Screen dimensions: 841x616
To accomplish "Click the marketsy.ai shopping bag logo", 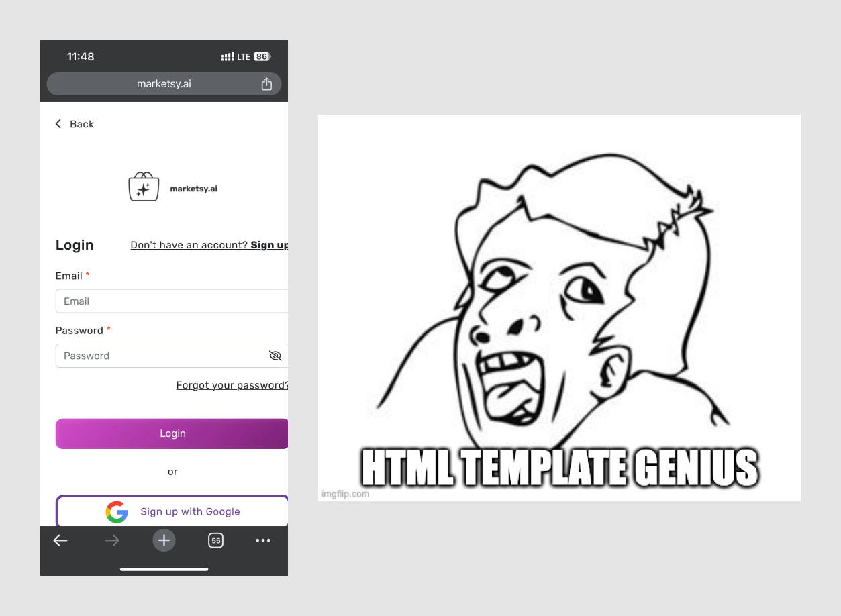I will (x=144, y=187).
